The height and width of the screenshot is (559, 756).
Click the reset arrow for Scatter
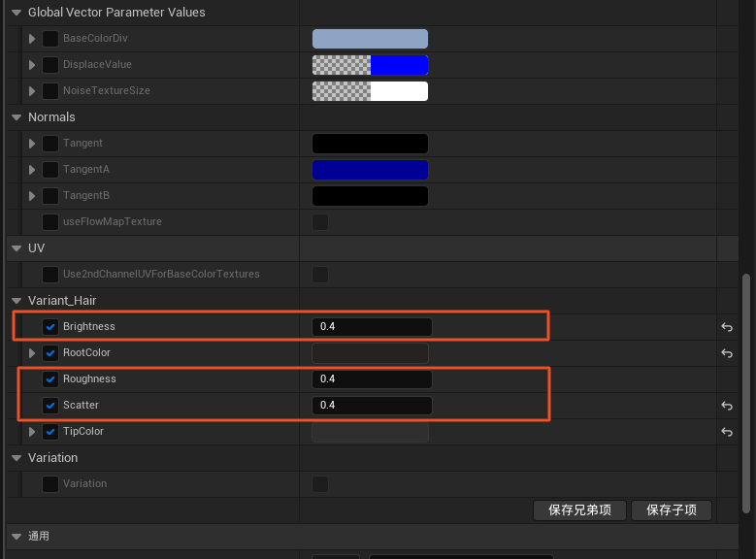pos(726,406)
